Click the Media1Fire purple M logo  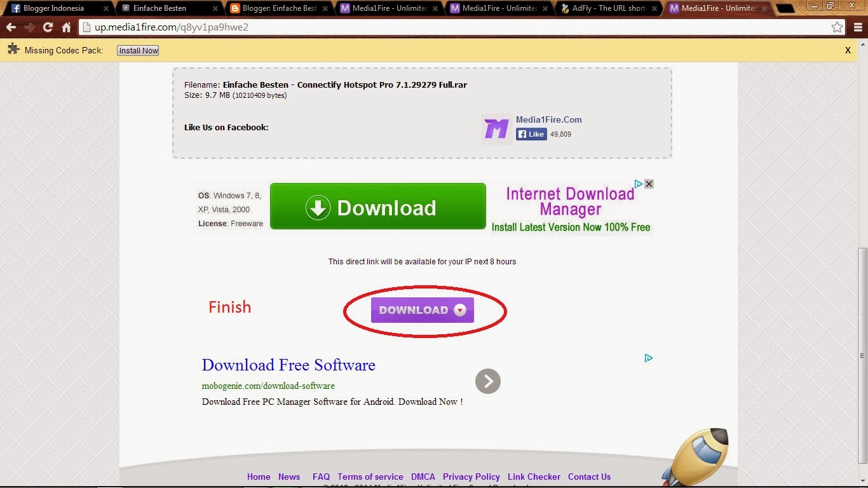(x=496, y=129)
